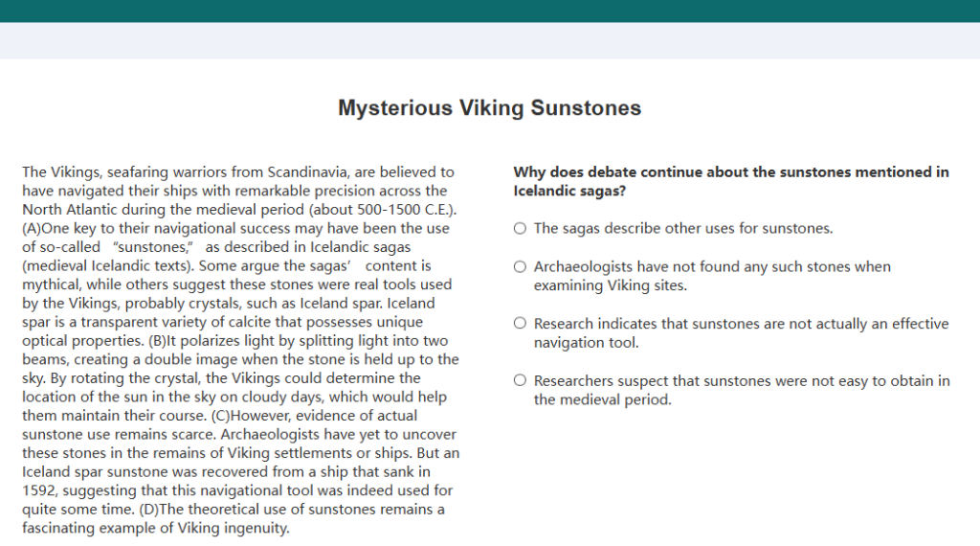Click the 'Mysterious Viking Sunstones' heading

[x=489, y=107]
